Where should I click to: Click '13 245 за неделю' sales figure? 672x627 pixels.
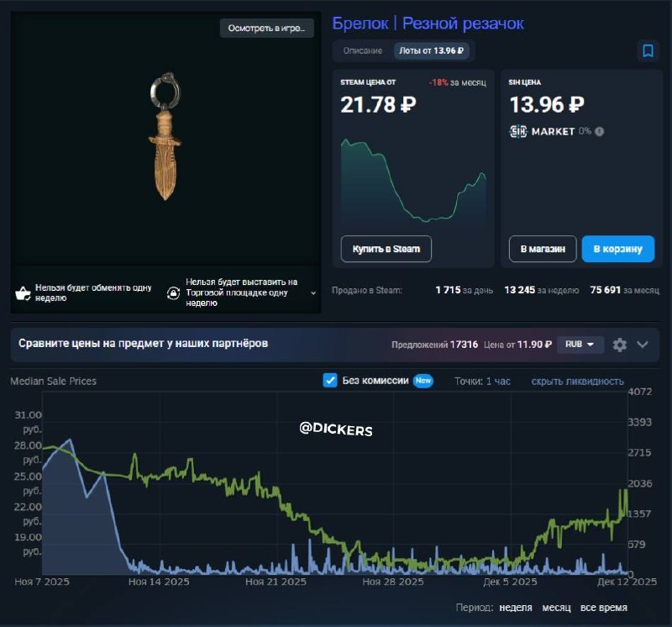click(x=541, y=290)
